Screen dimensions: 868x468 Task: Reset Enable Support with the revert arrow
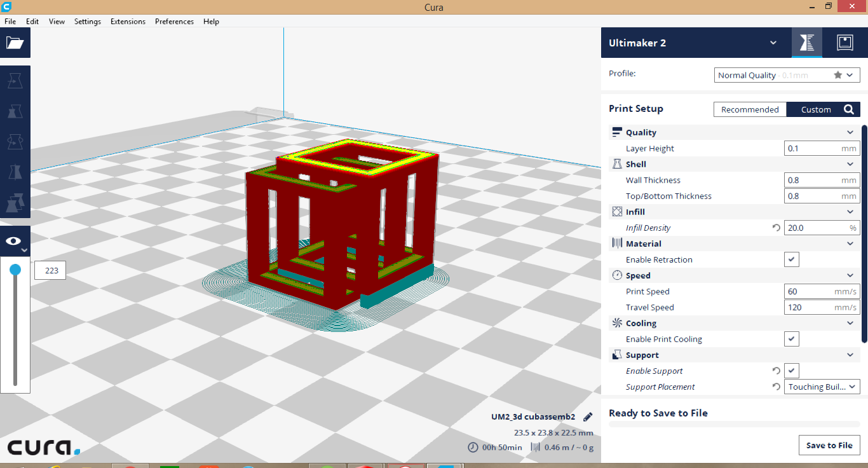click(776, 371)
